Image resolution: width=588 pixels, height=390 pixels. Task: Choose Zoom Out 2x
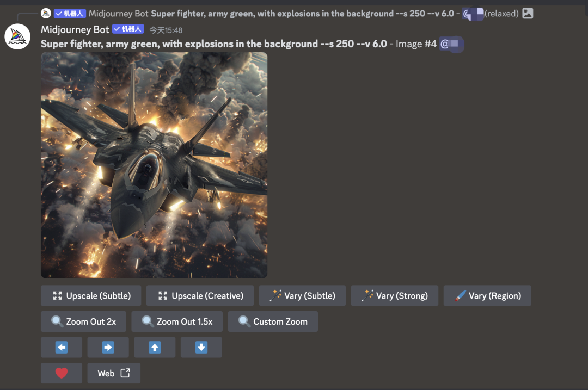click(84, 321)
